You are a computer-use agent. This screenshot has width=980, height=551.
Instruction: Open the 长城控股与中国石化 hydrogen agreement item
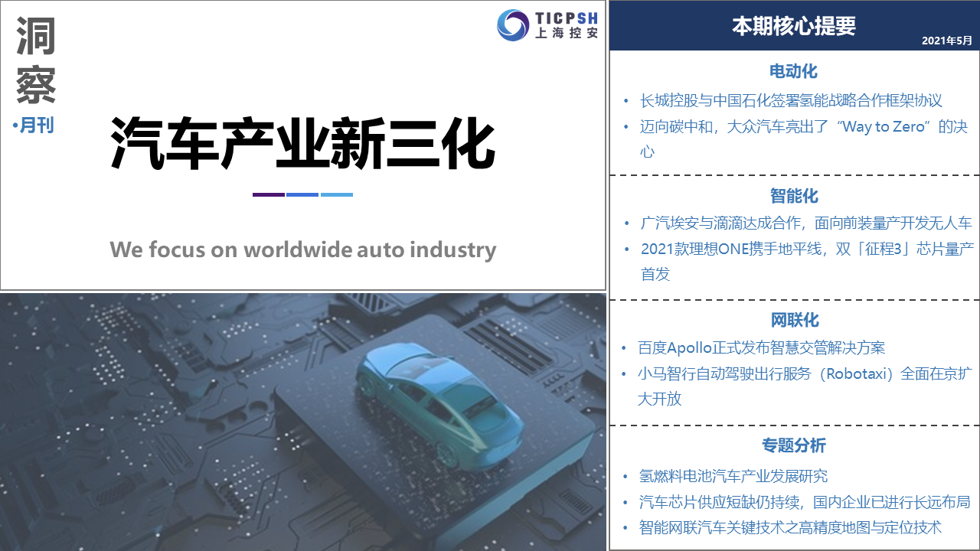click(791, 100)
